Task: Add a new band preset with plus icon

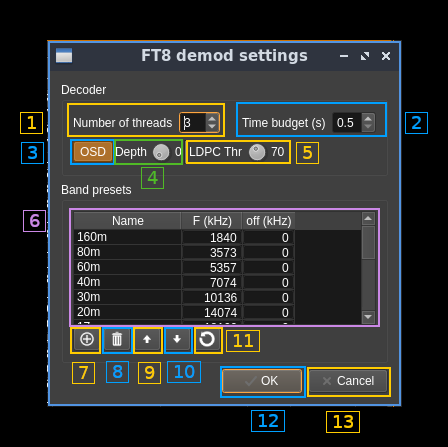Action: [x=87, y=340]
